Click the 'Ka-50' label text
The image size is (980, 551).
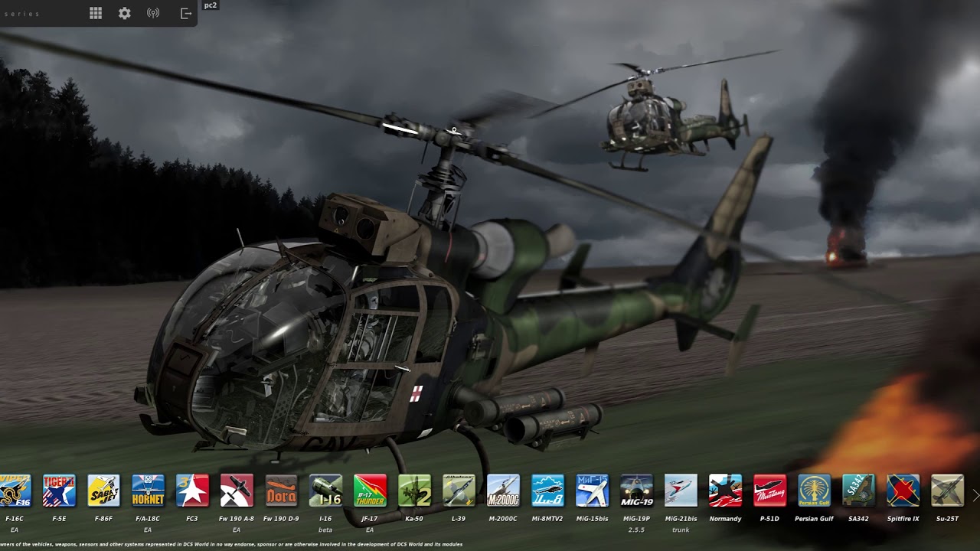414,519
